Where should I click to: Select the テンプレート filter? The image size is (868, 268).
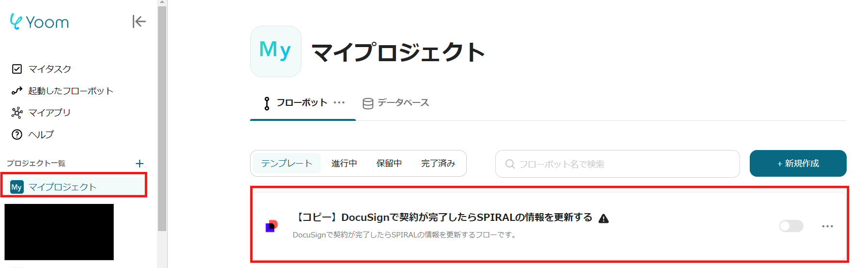tap(287, 164)
